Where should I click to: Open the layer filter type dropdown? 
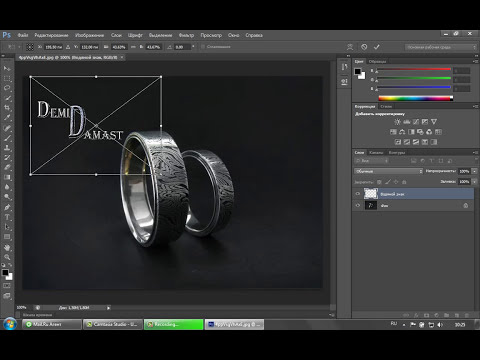tap(372, 161)
